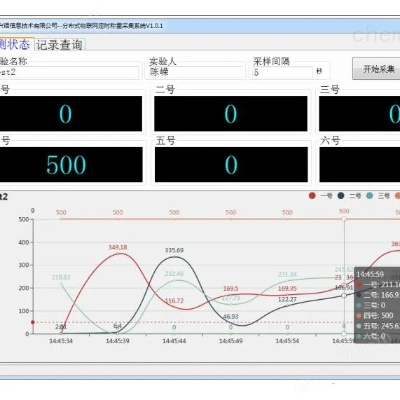Screen dimensions: 400x400
Task: Click the red threshold marker on the y-axis
Action: [33, 322]
